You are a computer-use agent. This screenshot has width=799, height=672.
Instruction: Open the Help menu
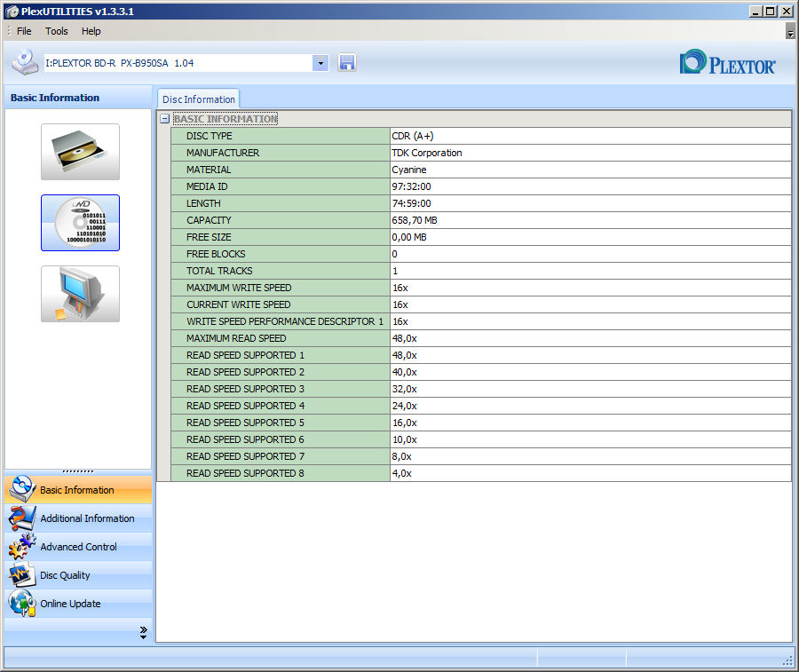coord(91,31)
